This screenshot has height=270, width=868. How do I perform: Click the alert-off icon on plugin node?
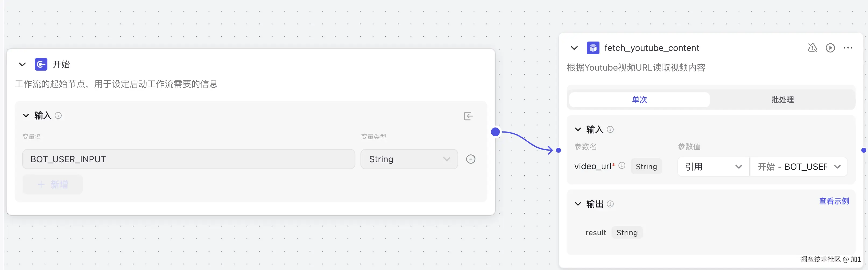812,48
